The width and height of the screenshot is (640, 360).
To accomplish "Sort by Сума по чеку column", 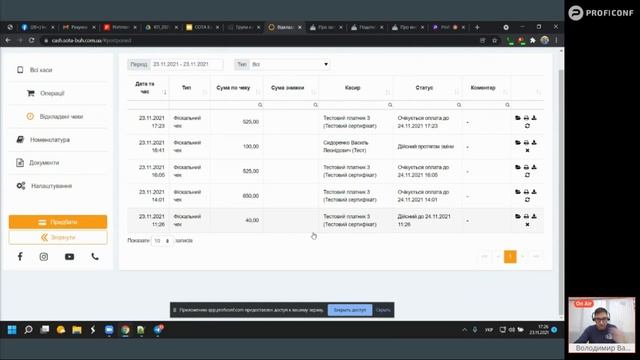I will 237,88.
